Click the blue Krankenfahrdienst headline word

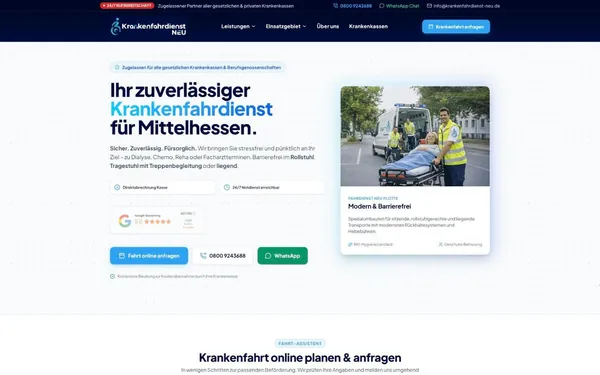click(191, 109)
